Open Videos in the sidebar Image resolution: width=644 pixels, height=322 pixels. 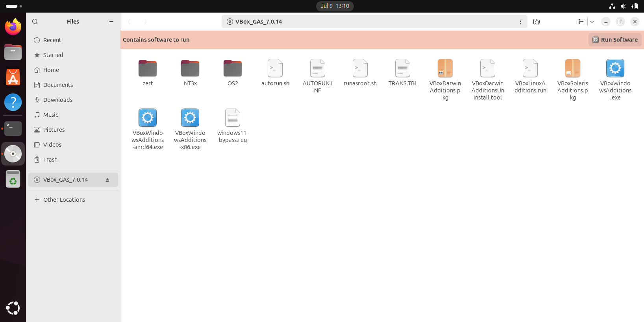click(73, 145)
